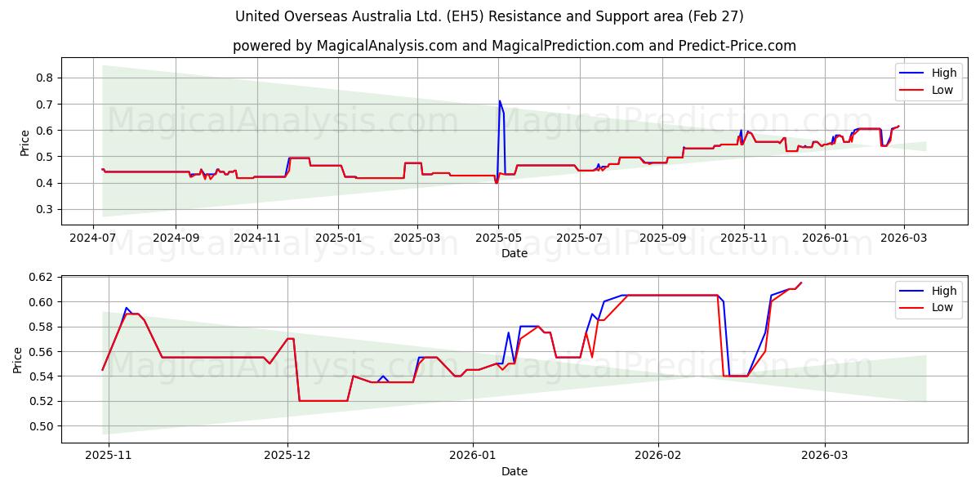
Task: Click the 'powered by MagicalAnalysis.com' subtitle
Action: click(514, 46)
